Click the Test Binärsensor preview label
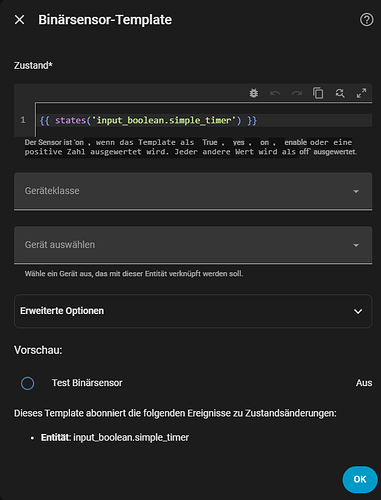 pos(87,383)
